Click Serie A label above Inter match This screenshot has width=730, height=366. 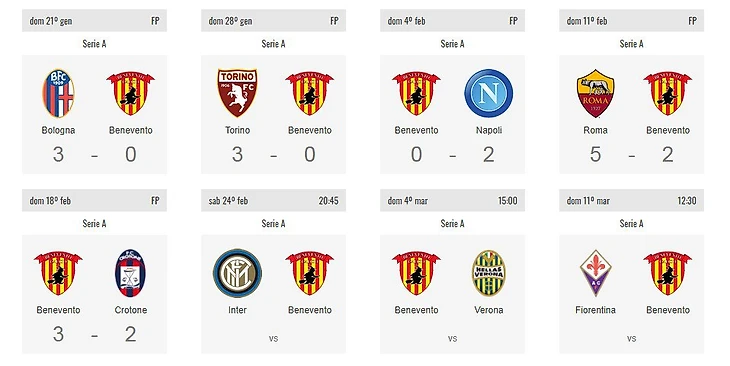[x=273, y=224]
